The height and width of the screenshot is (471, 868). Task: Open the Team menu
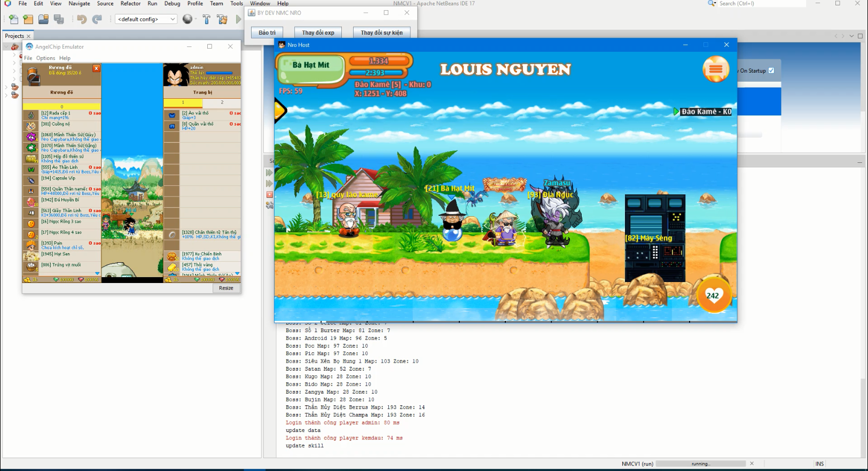(x=216, y=3)
